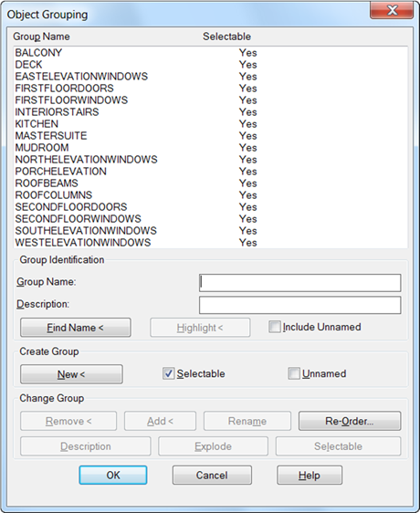Enable the Unnamed checkbox

pyautogui.click(x=294, y=373)
